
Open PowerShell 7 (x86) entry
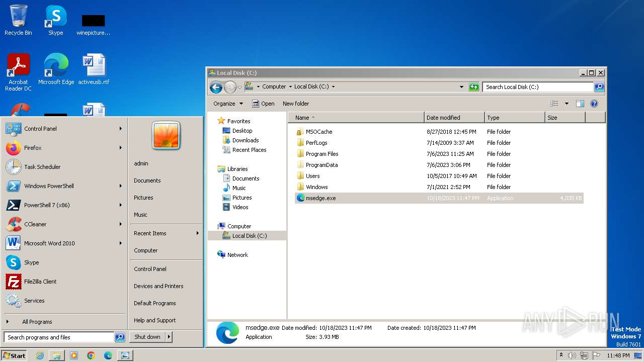[x=64, y=205]
